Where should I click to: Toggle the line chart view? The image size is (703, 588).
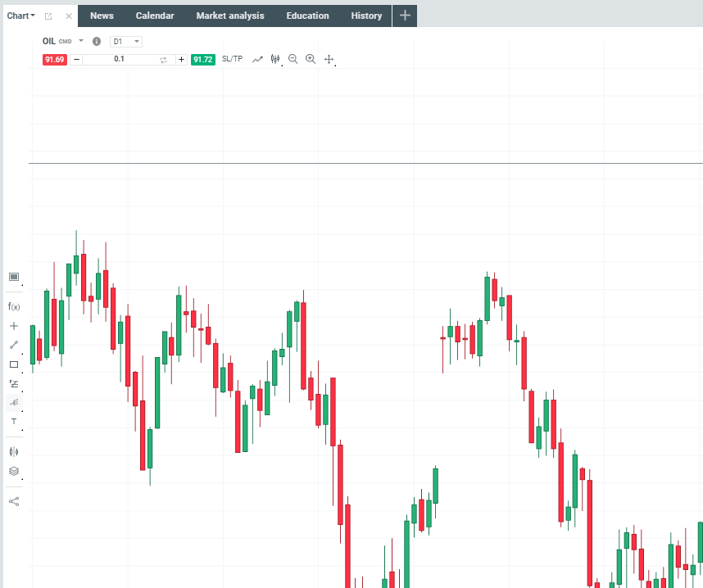[x=257, y=59]
